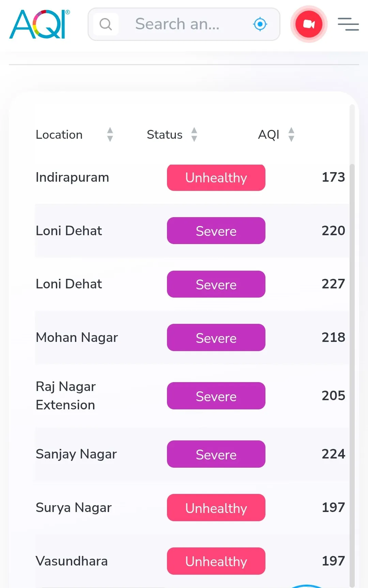Open the hamburger menu
The height and width of the screenshot is (588, 368).
[348, 24]
